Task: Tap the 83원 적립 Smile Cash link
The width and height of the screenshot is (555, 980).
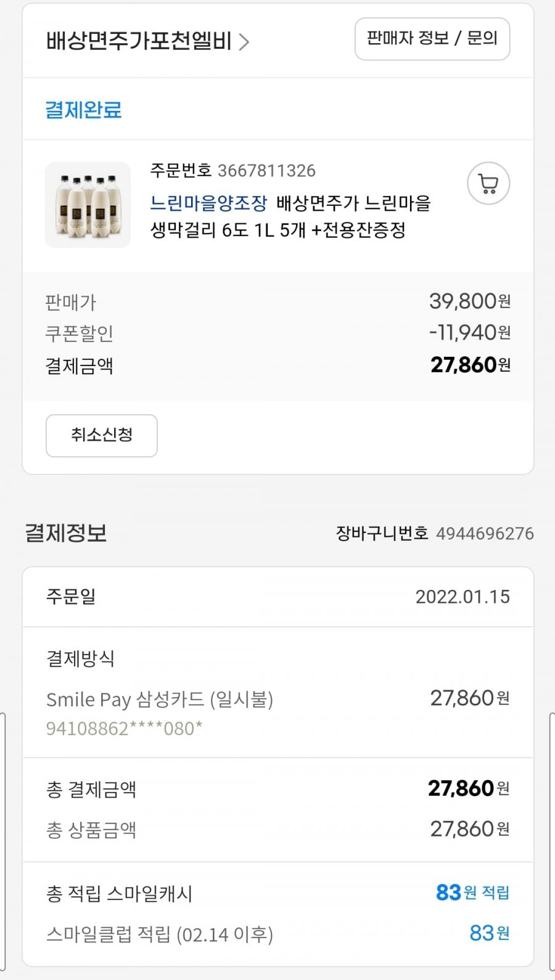Action: coord(472,892)
